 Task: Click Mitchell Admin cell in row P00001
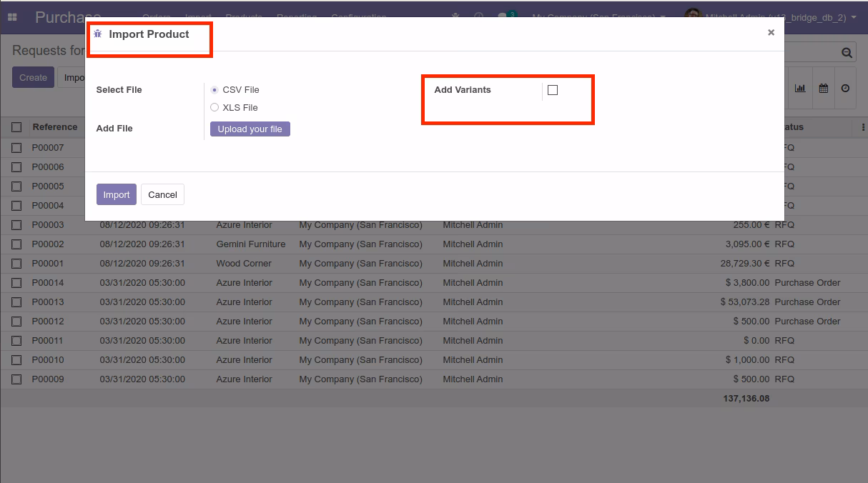point(473,264)
